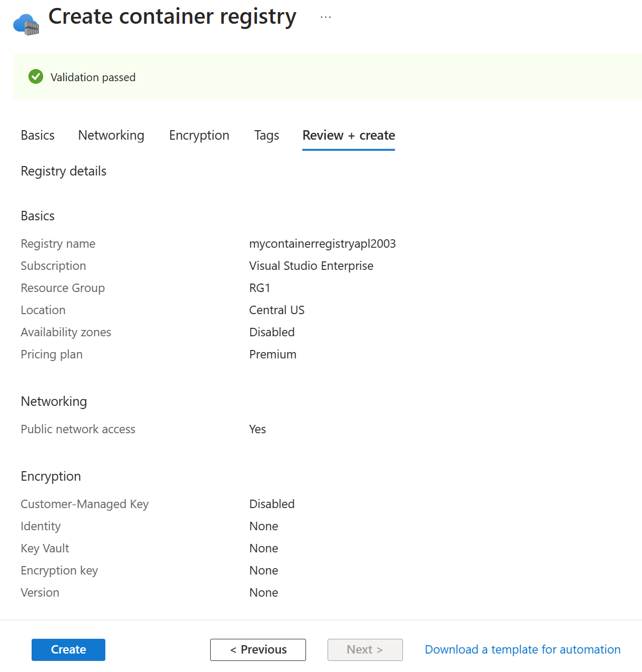This screenshot has height=672, width=642.
Task: Click the Premium pricing plan value
Action: click(x=272, y=354)
